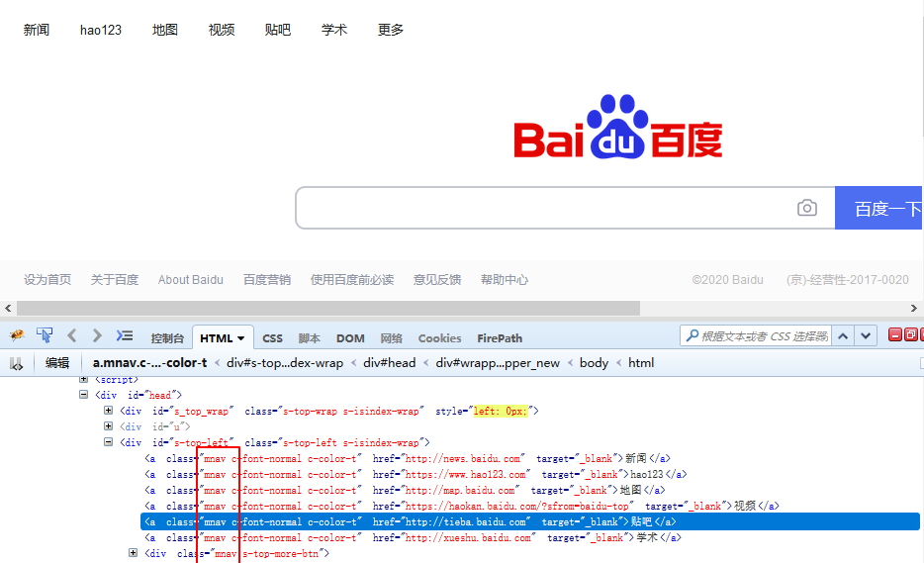Click the 使用百度前必读 footer link

[352, 279]
